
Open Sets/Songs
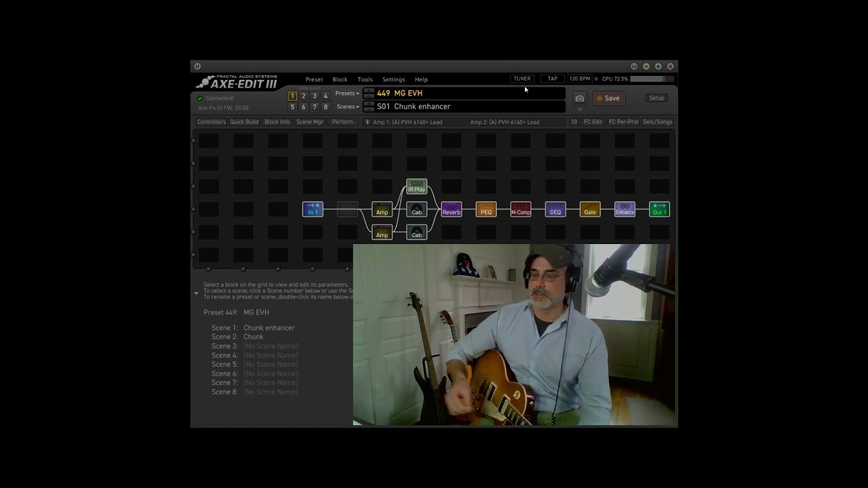coord(658,122)
